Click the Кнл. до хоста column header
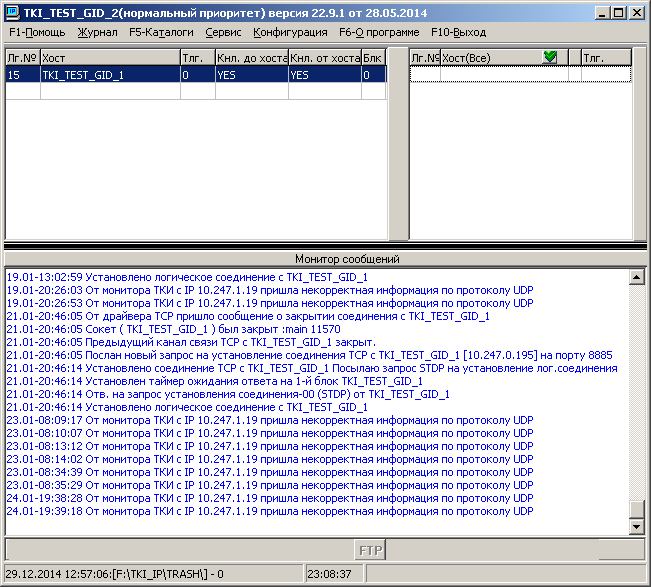The width and height of the screenshot is (651, 587). point(251,58)
